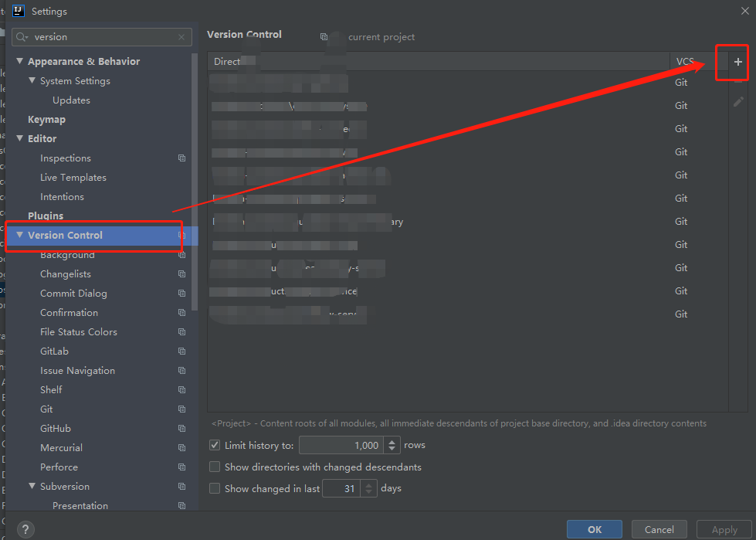Image resolution: width=756 pixels, height=540 pixels.
Task: Collapse the Editor tree node
Action: coord(20,138)
